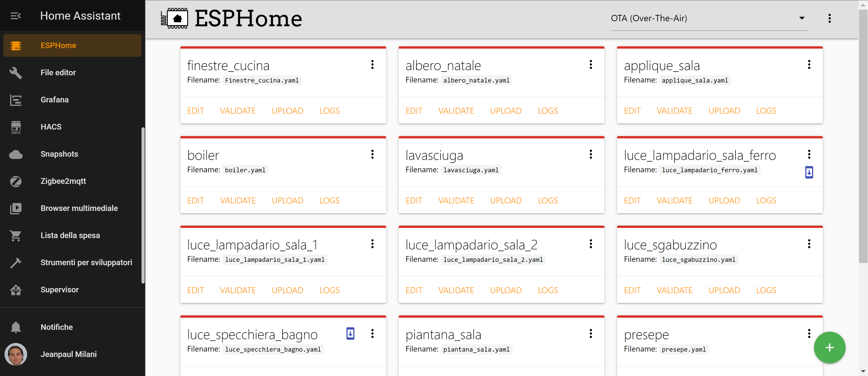The width and height of the screenshot is (868, 376).
Task: Collapse the sidebar with the hamburger icon
Action: click(x=16, y=16)
